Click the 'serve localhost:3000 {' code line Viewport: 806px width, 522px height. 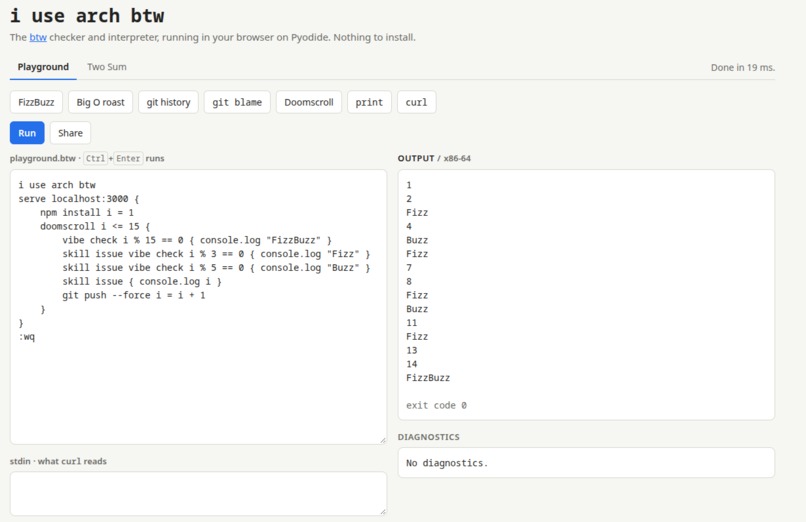click(x=79, y=198)
